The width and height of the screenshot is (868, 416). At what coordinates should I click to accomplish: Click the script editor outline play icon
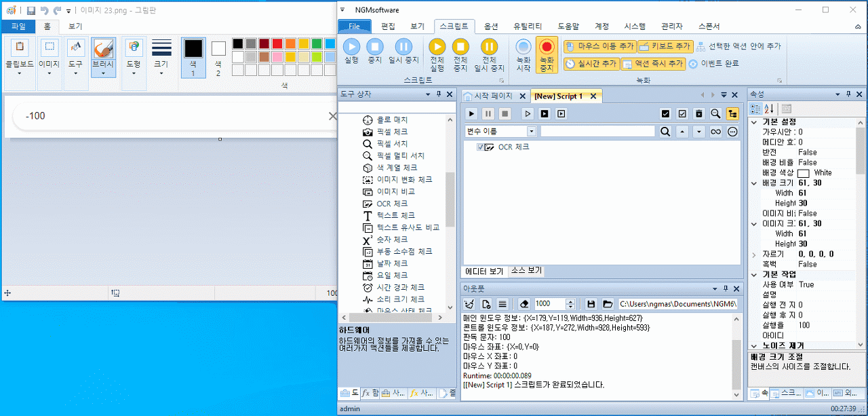tap(528, 113)
